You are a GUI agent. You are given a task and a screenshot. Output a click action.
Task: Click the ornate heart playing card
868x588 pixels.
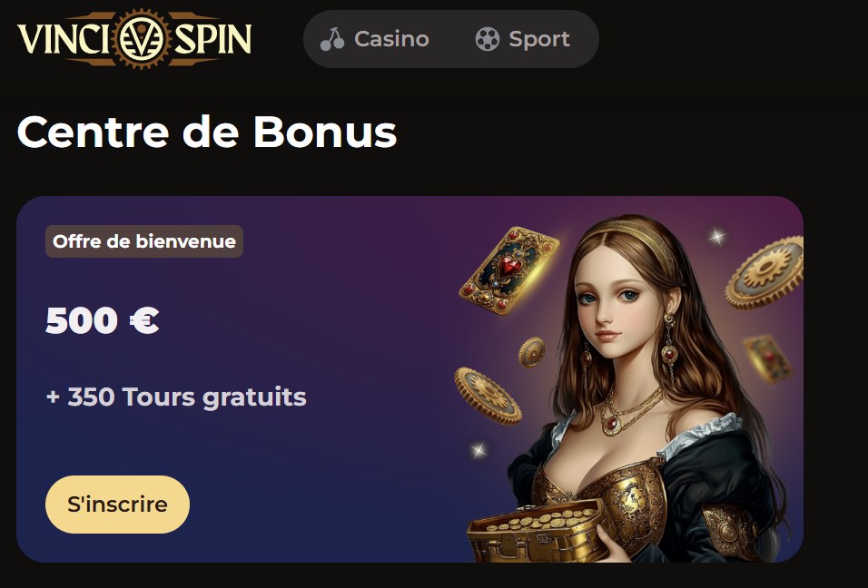tap(509, 270)
